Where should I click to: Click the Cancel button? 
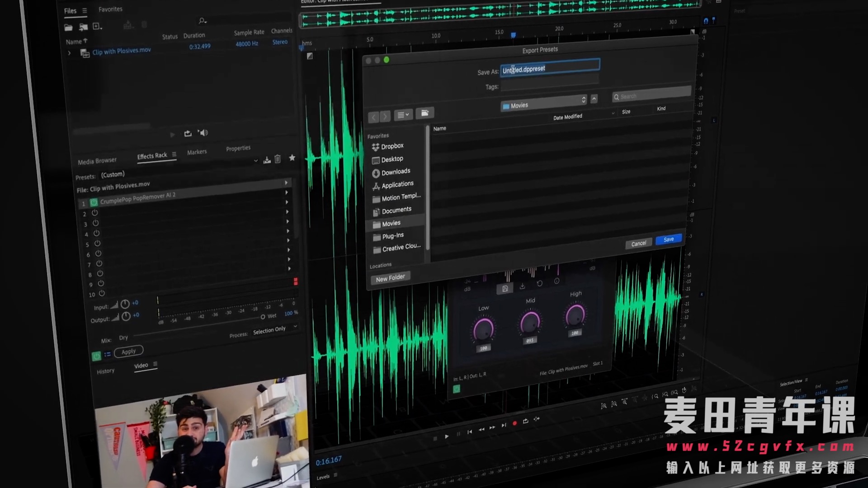point(639,244)
